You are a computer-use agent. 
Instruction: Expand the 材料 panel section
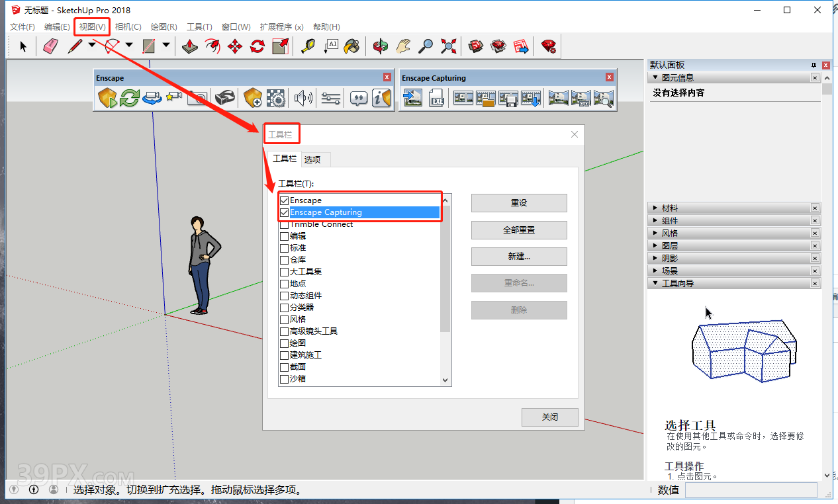[655, 208]
